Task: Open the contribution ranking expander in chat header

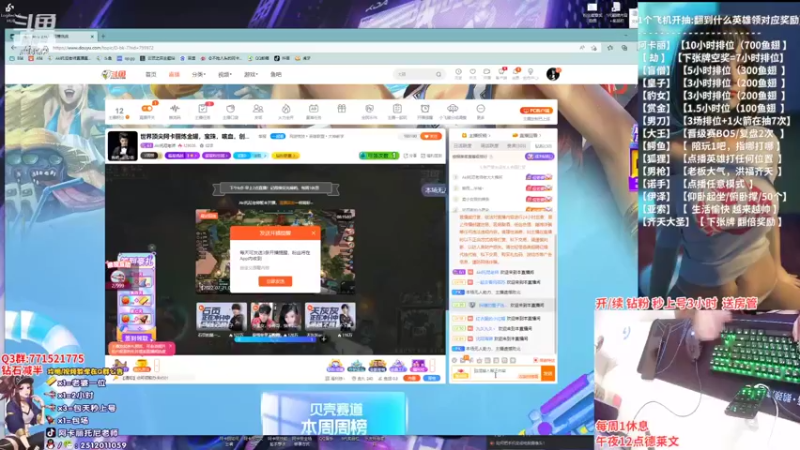Action: [527, 136]
